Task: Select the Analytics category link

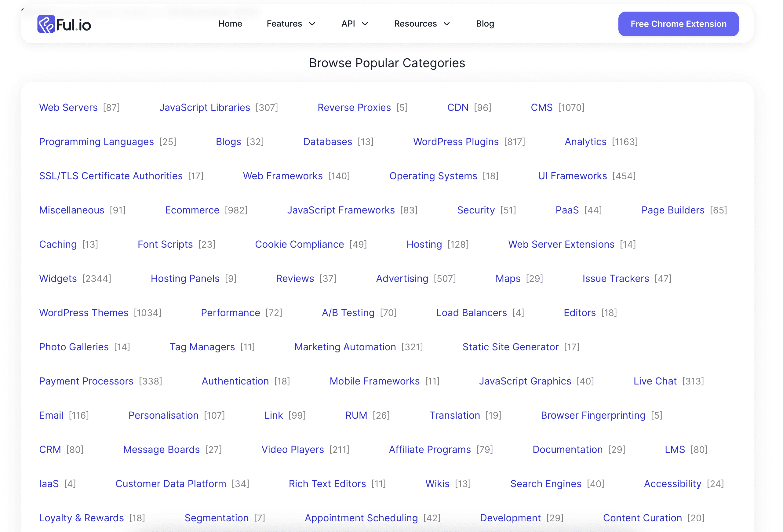Action: pos(585,142)
